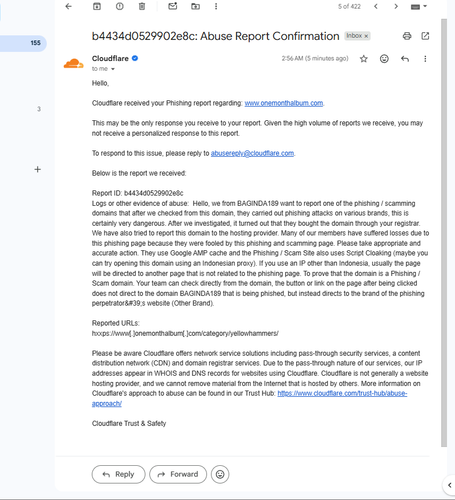The width and height of the screenshot is (455, 500).
Task: Show the side panel with the chevron
Action: 449,485
